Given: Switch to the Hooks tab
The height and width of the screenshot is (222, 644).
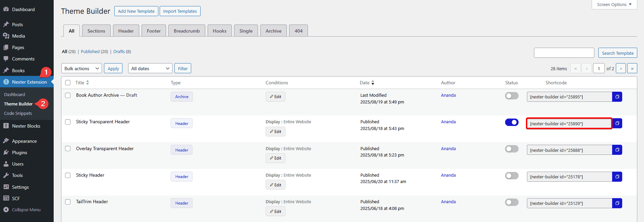Looking at the screenshot, I should (x=220, y=31).
